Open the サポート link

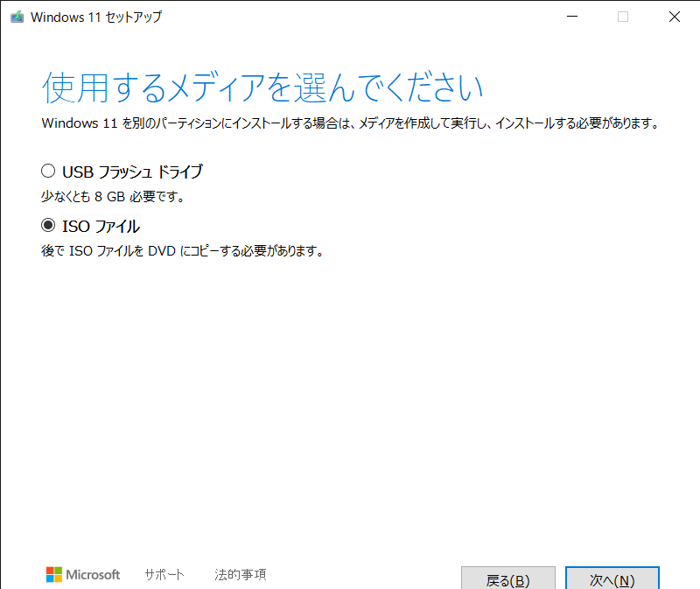pyautogui.click(x=164, y=574)
